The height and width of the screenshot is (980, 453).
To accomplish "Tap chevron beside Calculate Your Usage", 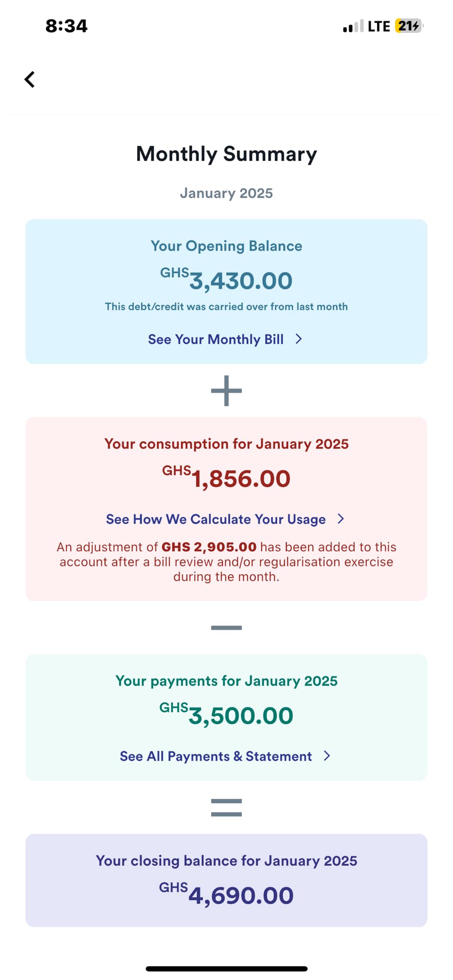I will point(341,519).
